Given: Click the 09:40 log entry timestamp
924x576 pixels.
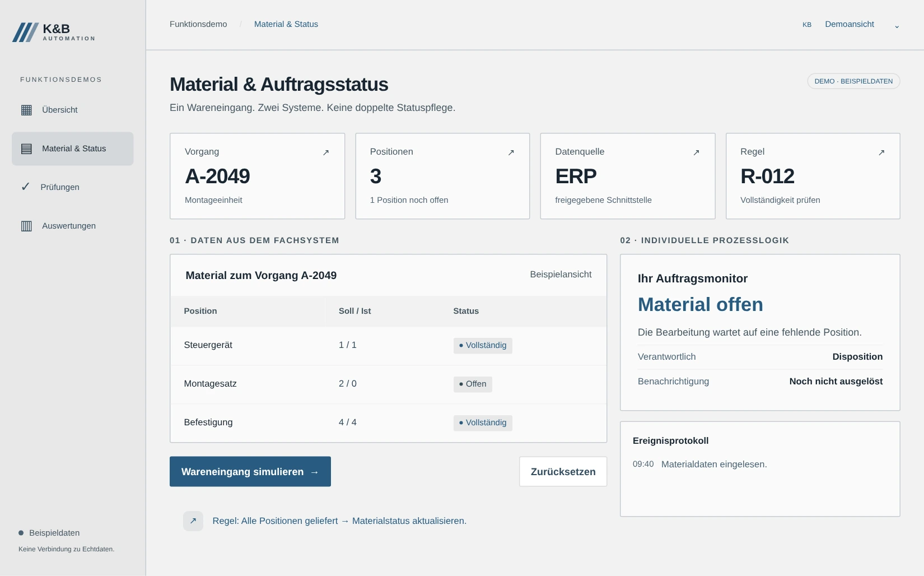Looking at the screenshot, I should tap(643, 464).
